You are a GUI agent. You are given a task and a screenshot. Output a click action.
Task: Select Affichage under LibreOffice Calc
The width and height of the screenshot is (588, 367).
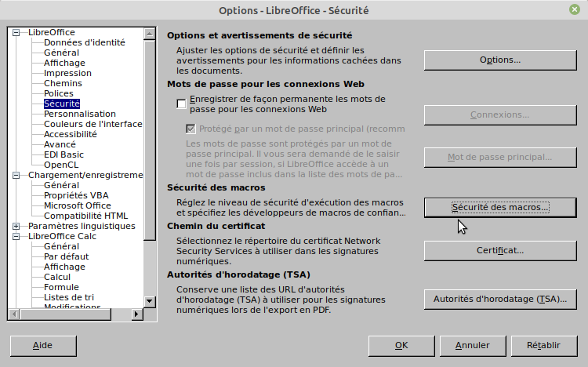tap(64, 267)
